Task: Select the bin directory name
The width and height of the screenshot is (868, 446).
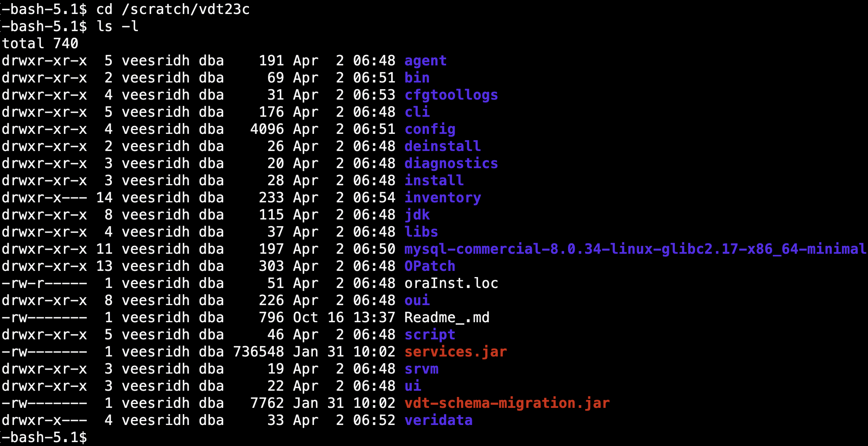Action: (417, 78)
